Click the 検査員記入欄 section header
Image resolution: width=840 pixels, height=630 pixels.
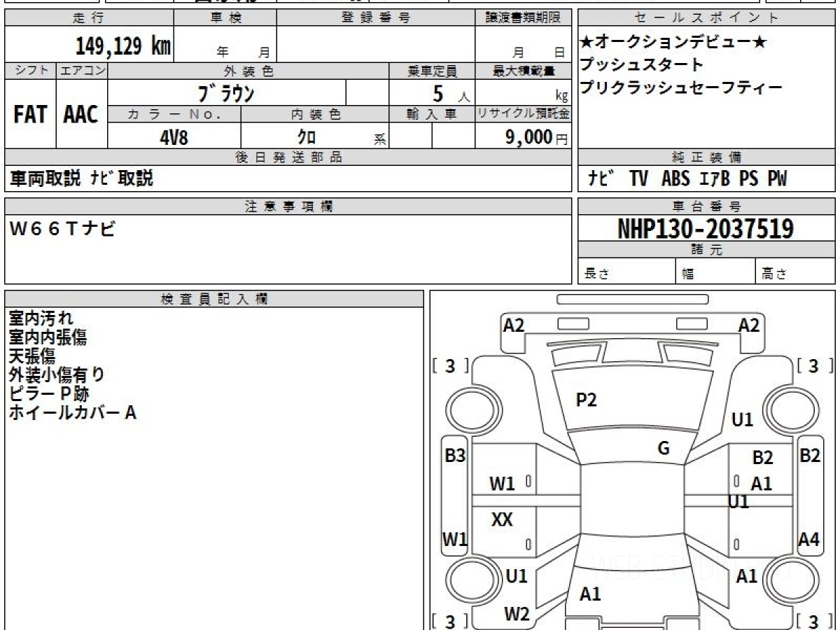coord(214,299)
